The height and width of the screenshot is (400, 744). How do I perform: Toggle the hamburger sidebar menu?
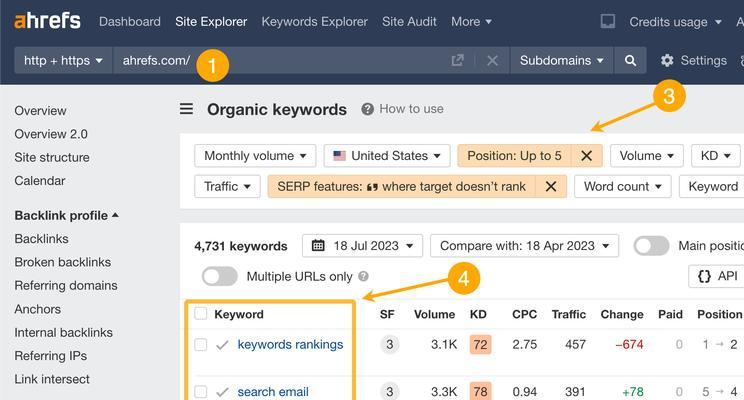pyautogui.click(x=186, y=109)
